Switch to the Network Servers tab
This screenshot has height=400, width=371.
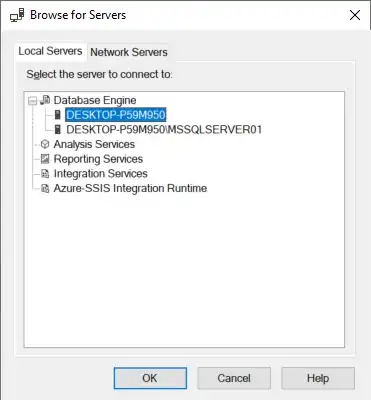(129, 52)
